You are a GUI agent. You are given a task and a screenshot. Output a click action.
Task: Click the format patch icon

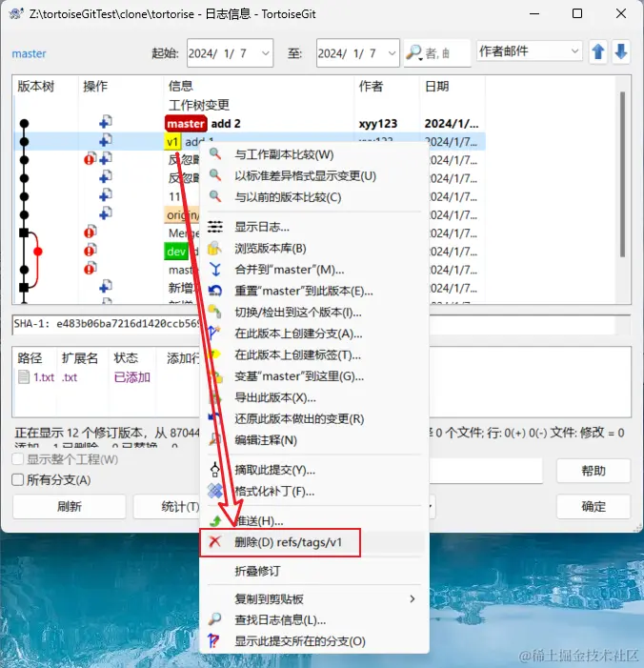pyautogui.click(x=215, y=491)
